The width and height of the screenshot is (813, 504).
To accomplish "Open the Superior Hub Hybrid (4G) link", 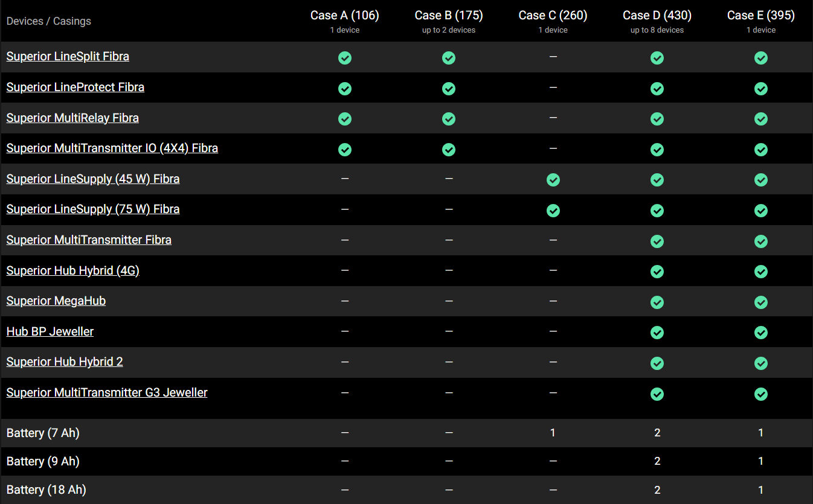I will pyautogui.click(x=73, y=271).
